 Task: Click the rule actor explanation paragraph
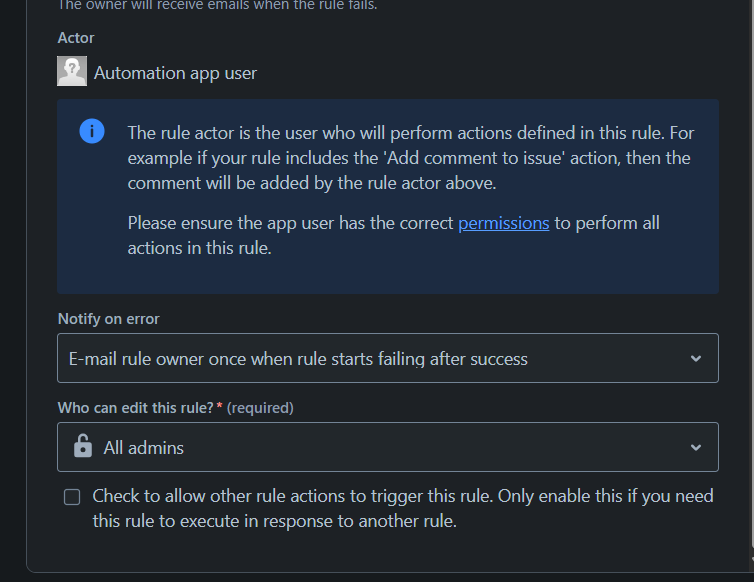pos(411,158)
